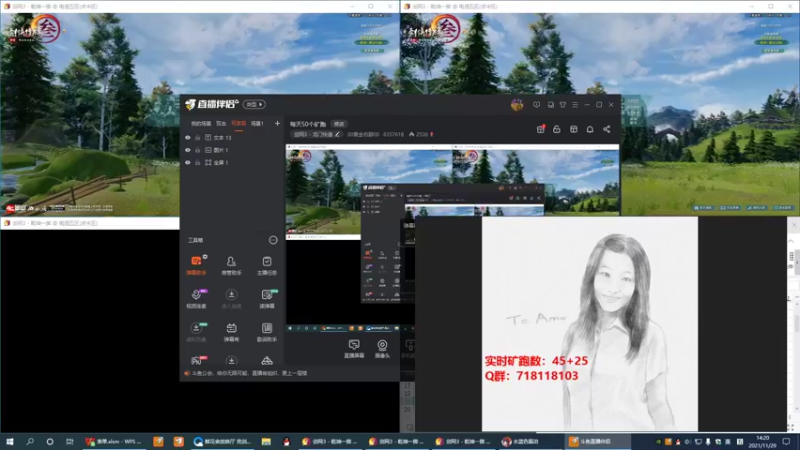
Task: Open the PK tool in toolbox
Action: tap(197, 360)
